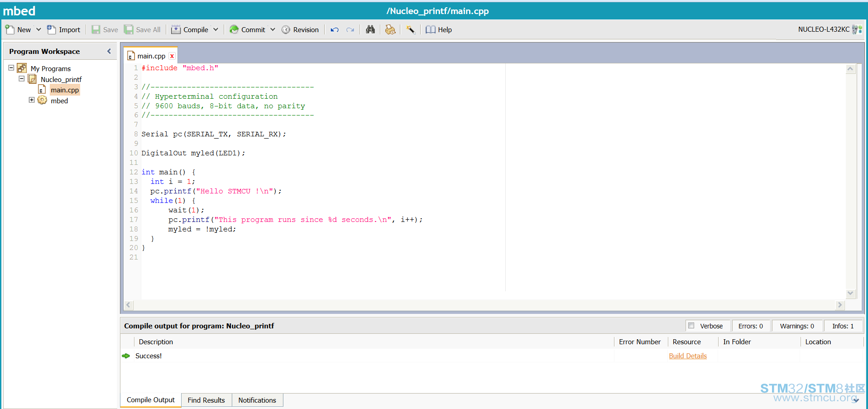The height and width of the screenshot is (409, 868).
Task: Click the binoculars Find icon
Action: click(370, 29)
